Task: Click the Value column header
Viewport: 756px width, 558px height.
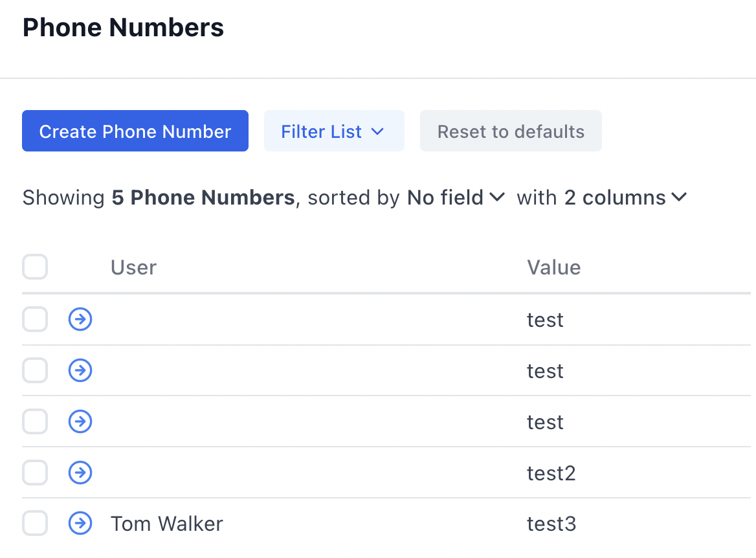Action: click(x=553, y=267)
